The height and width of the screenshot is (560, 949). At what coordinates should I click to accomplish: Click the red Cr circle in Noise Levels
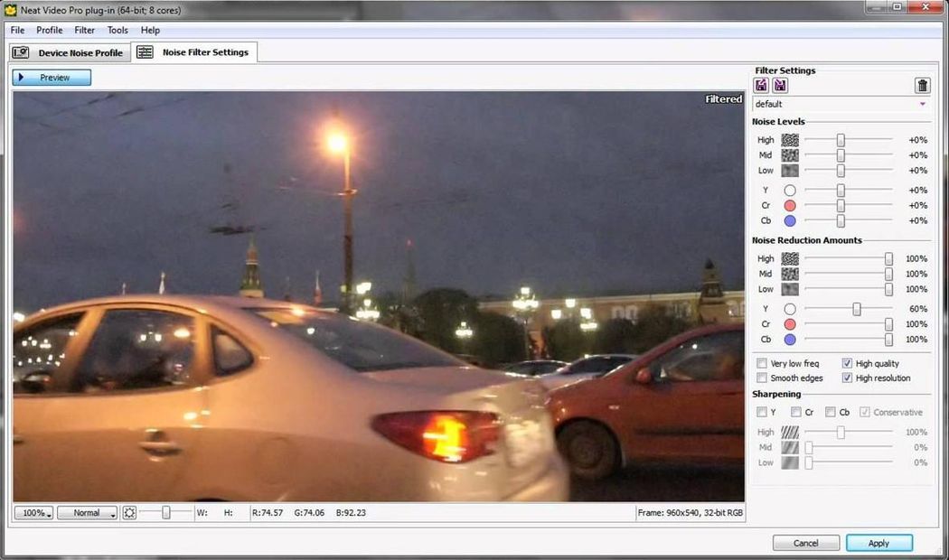tap(790, 206)
